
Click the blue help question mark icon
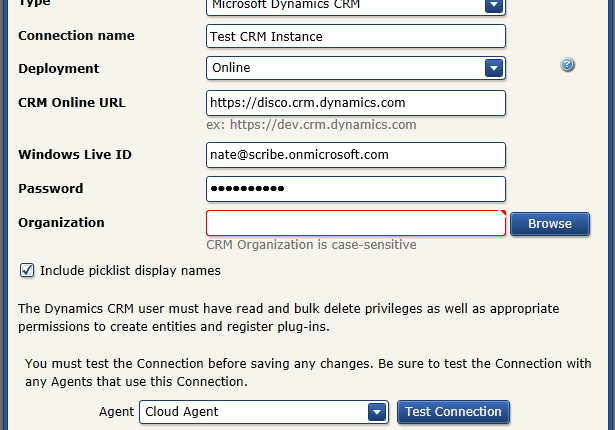pyautogui.click(x=567, y=65)
